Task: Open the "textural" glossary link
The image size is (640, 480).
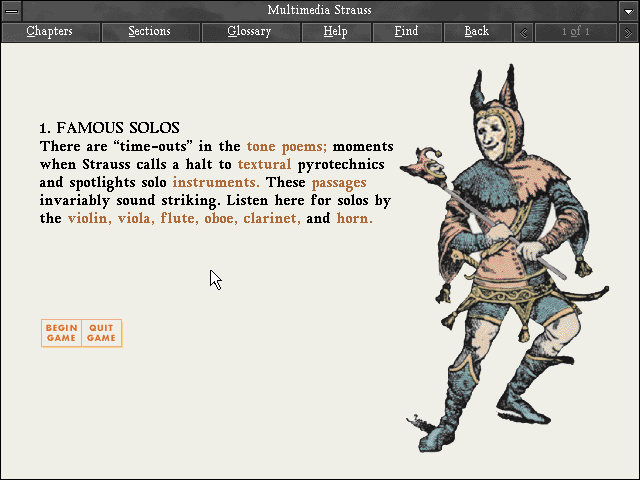Action: click(264, 164)
